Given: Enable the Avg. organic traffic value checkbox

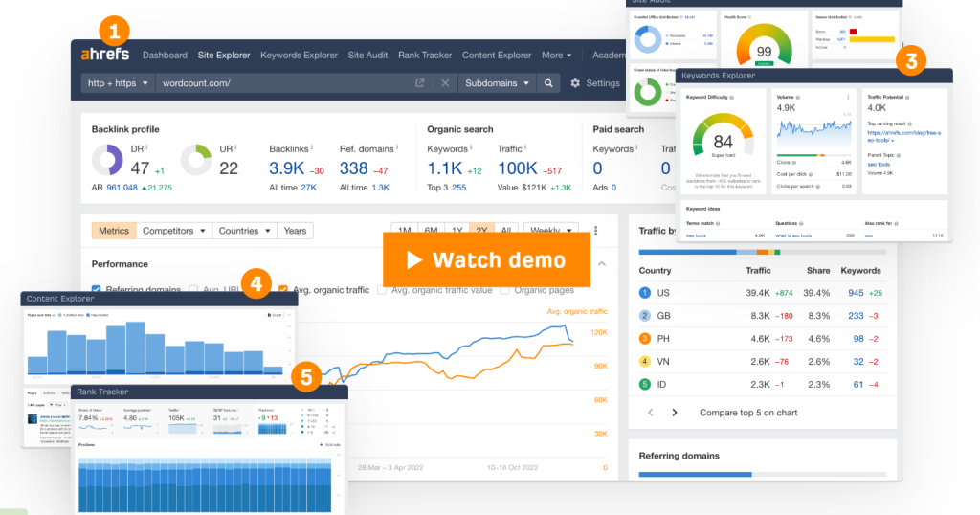Looking at the screenshot, I should click(383, 289).
